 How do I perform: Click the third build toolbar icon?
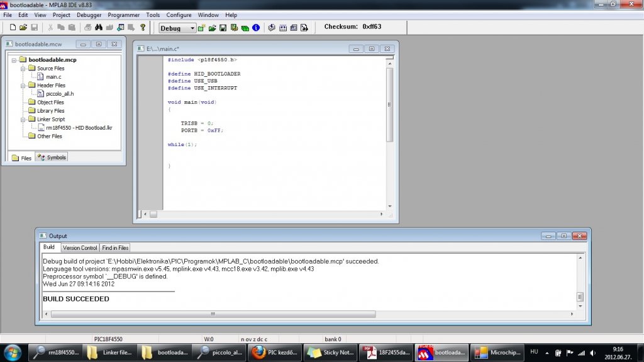(x=294, y=28)
